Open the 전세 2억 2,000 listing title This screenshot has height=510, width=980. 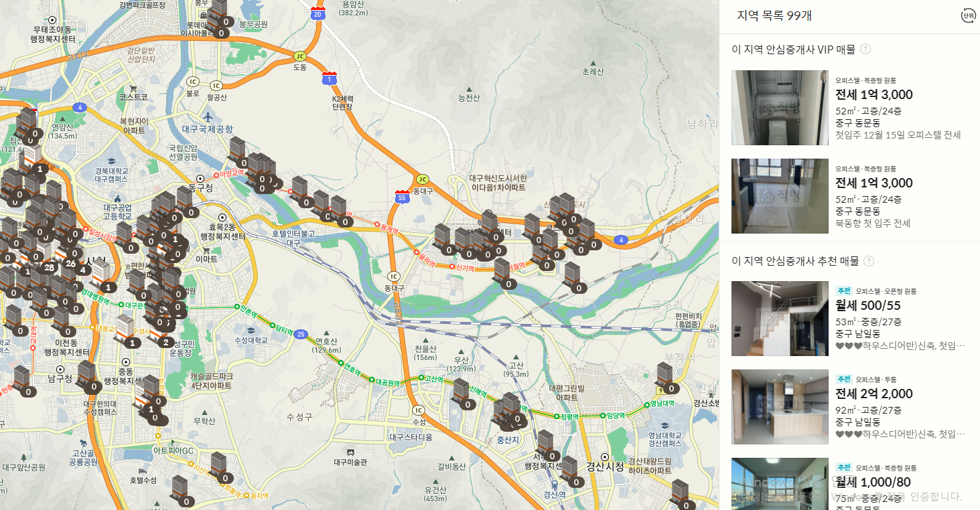(874, 394)
